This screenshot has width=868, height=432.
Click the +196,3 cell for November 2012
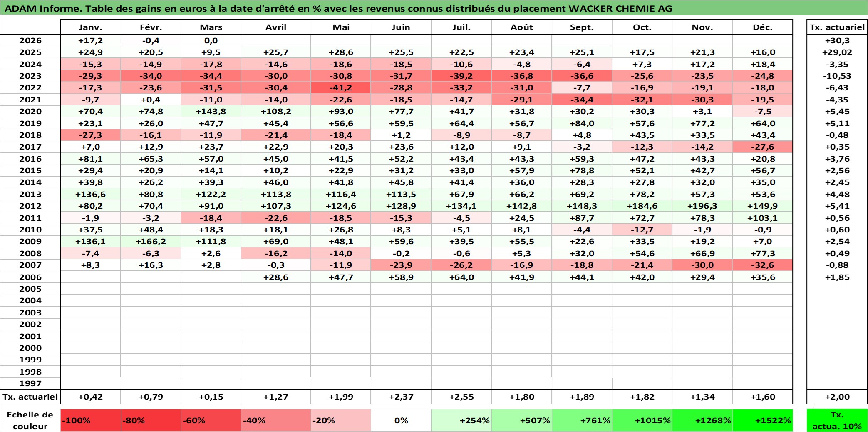click(702, 206)
